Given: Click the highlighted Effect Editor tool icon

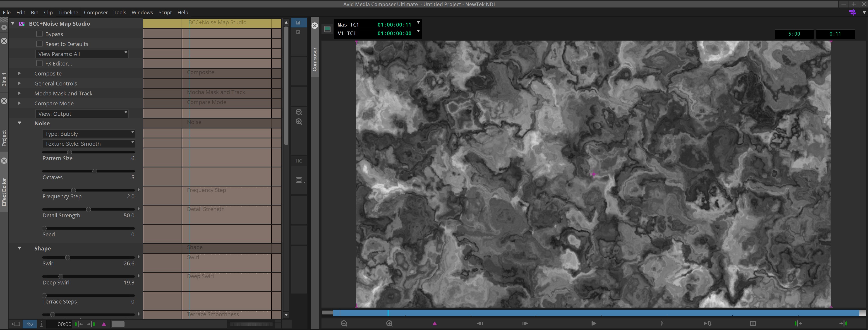Looking at the screenshot, I should click(x=298, y=23).
